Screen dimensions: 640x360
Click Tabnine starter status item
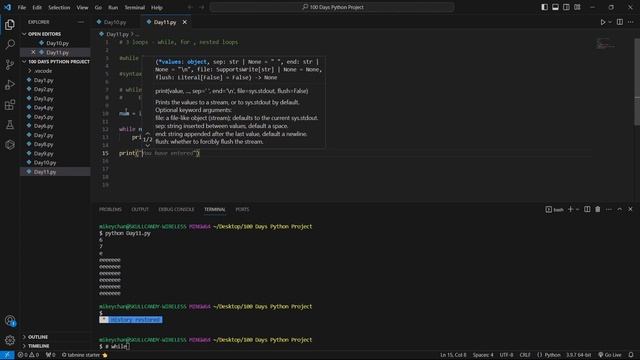[84, 355]
